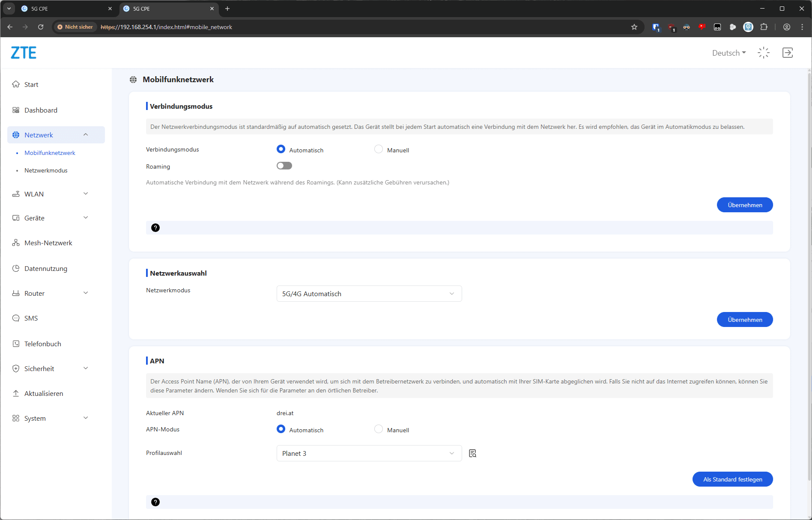Click the browser address bar URL

pos(166,27)
